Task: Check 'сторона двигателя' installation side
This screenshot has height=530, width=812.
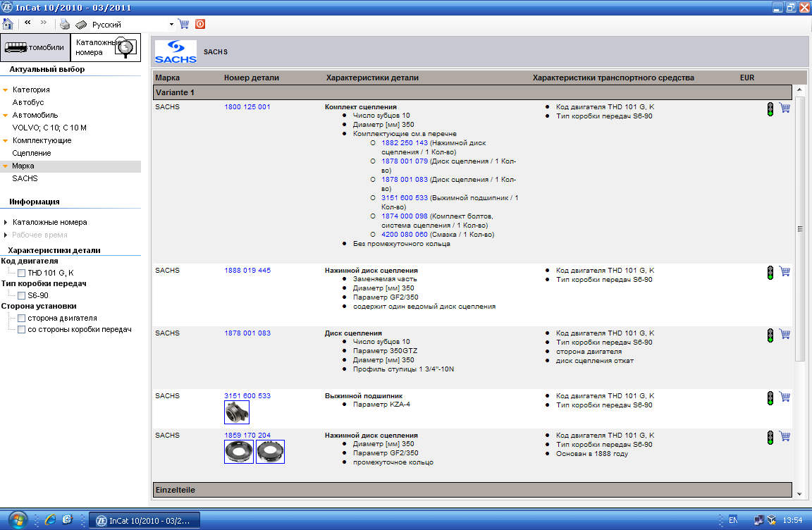Action: 22,319
